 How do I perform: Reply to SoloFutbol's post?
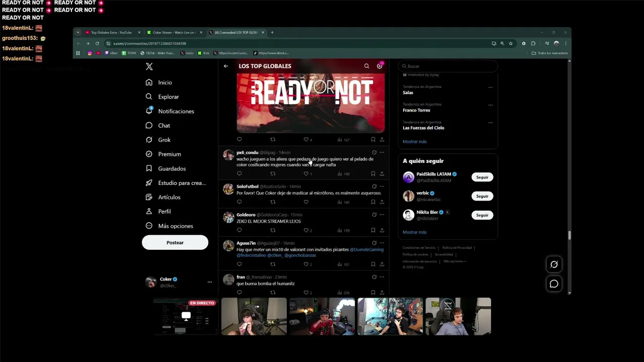click(x=239, y=202)
